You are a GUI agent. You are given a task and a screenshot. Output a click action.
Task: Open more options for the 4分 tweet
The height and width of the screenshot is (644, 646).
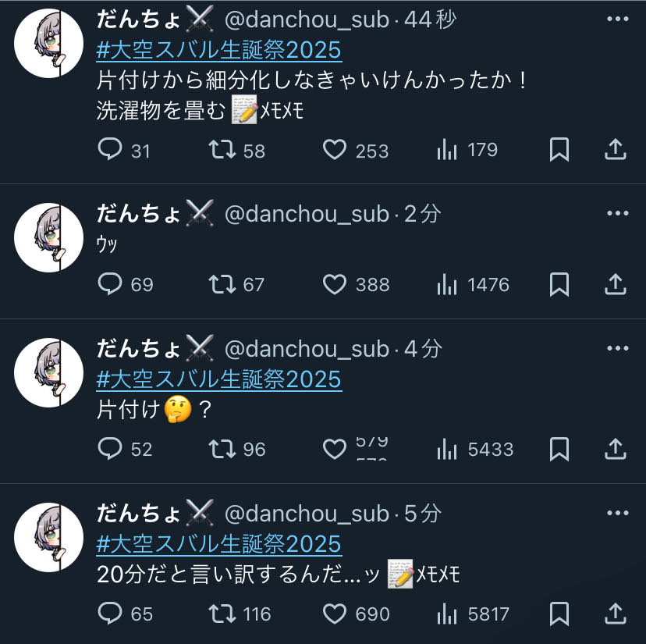pyautogui.click(x=618, y=348)
